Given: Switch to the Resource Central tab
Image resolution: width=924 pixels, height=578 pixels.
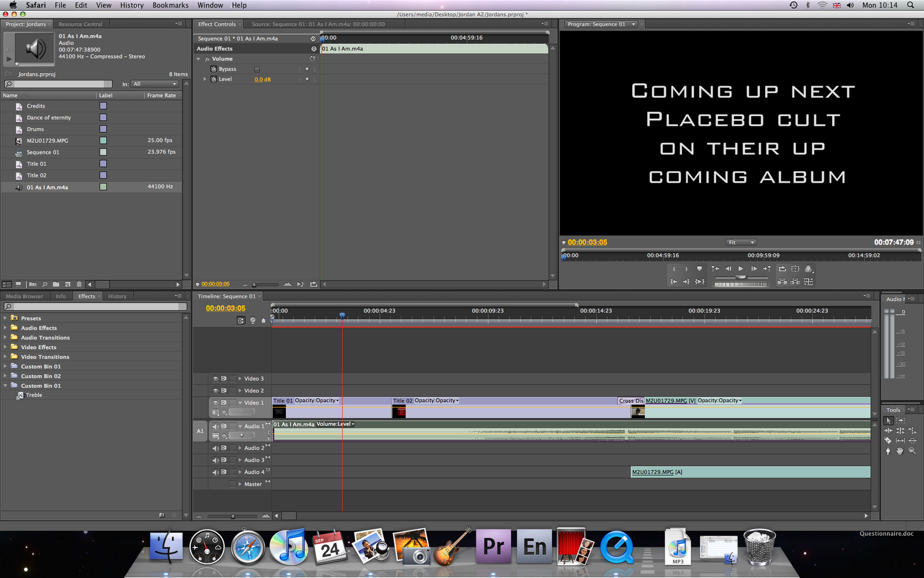Looking at the screenshot, I should (80, 24).
